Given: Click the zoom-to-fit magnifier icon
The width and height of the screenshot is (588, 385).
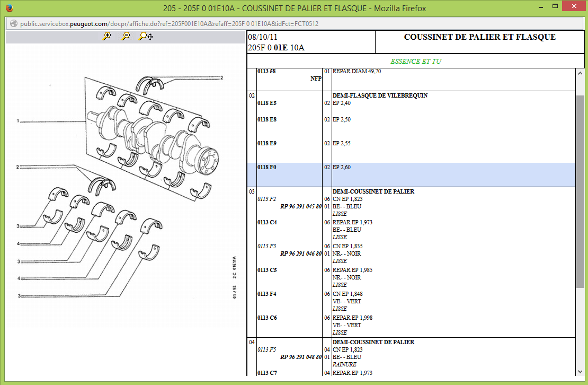Looking at the screenshot, I should (146, 37).
